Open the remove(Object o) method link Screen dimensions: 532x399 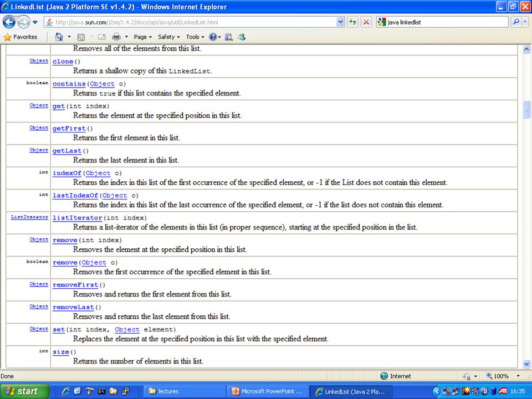65,263
